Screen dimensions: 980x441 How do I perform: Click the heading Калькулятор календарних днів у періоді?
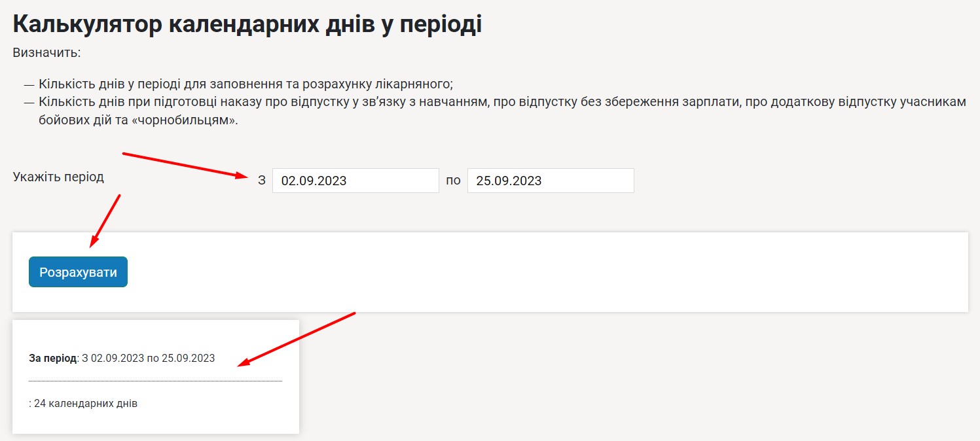[x=247, y=24]
